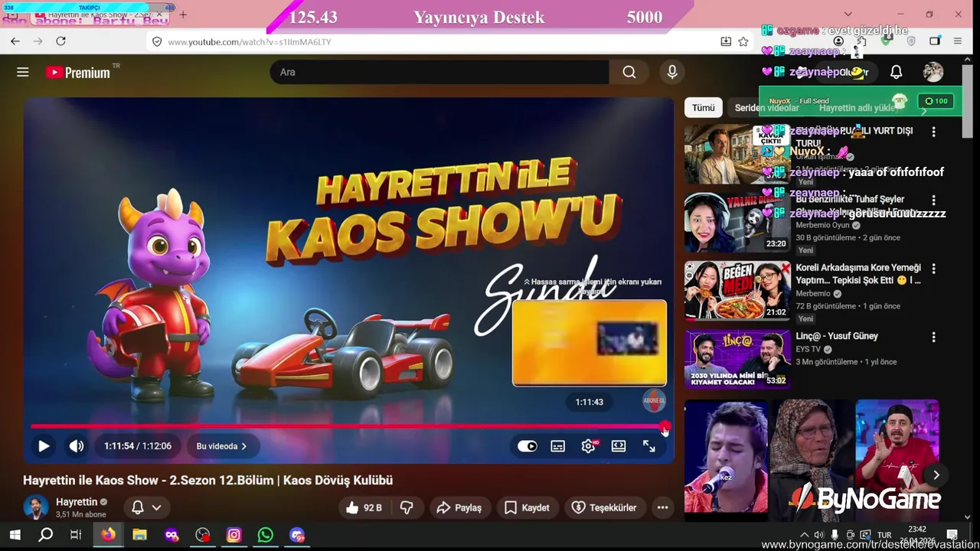Open the singer Shorts thumbnail
This screenshot has height=551, width=980.
point(726,456)
